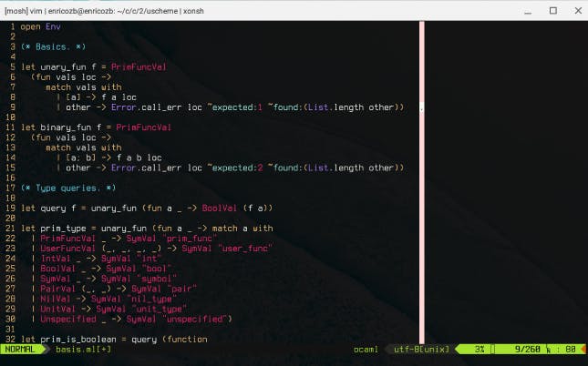Click the 9/260 line counter
The height and width of the screenshot is (366, 588).
[x=527, y=349]
